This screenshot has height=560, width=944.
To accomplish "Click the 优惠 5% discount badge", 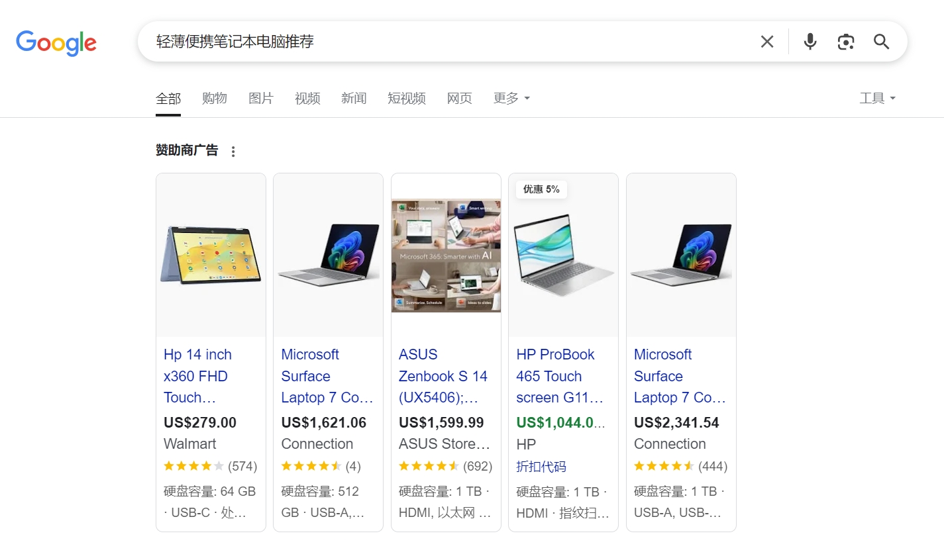I will tap(541, 189).
